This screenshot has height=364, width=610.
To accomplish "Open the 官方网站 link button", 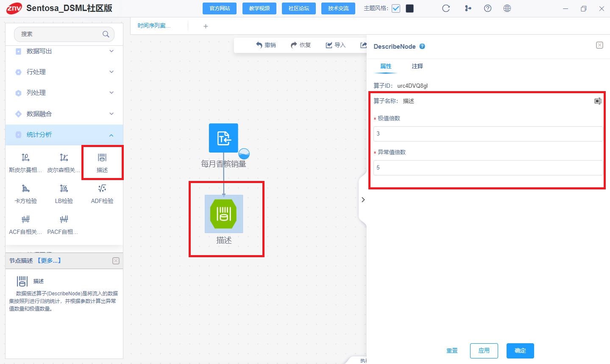I will (220, 8).
